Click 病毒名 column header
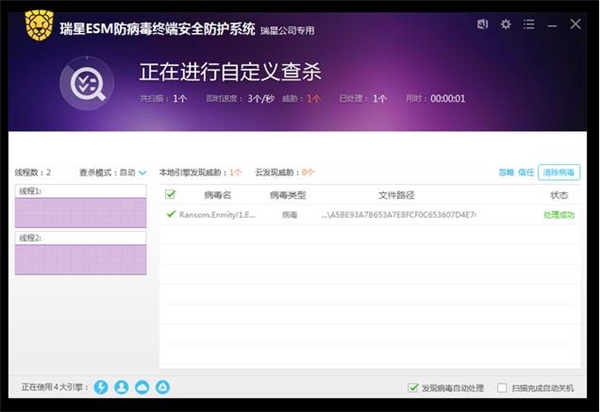 217,195
